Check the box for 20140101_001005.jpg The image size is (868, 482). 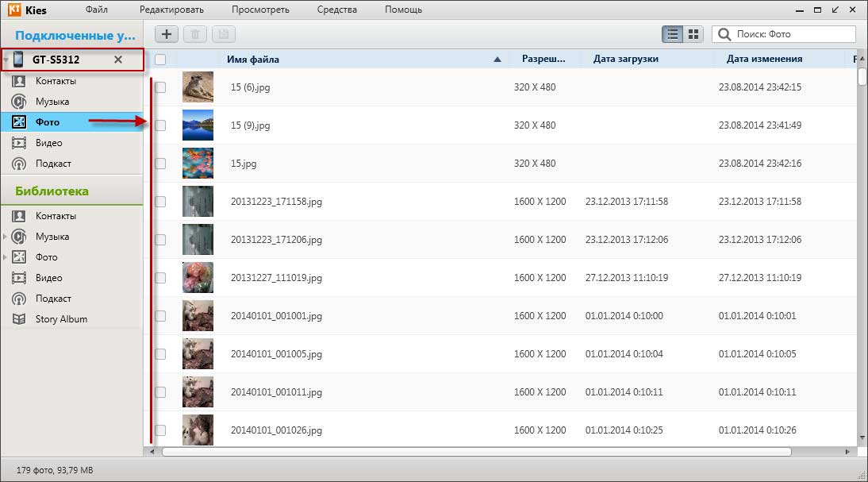[x=160, y=354]
